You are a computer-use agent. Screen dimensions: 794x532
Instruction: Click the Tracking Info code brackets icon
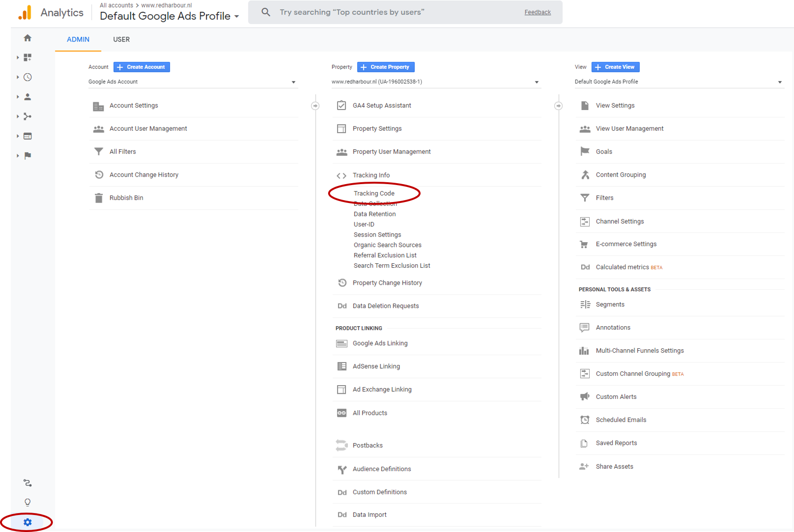coord(341,176)
